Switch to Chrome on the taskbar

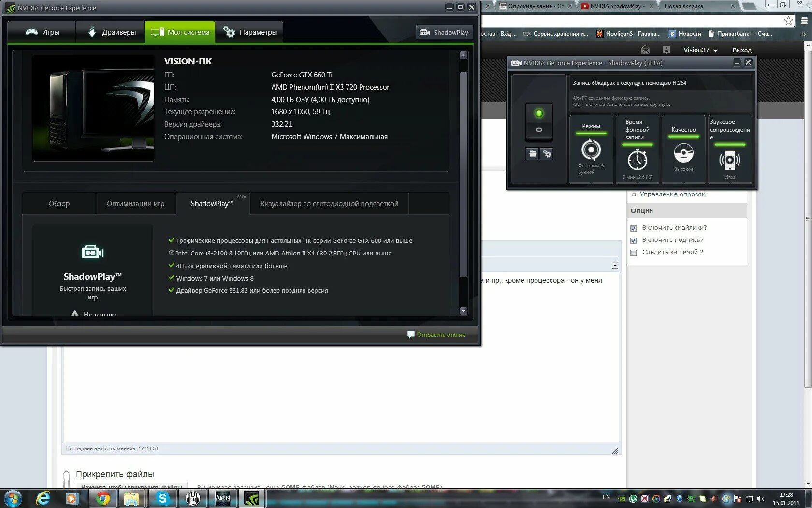102,498
